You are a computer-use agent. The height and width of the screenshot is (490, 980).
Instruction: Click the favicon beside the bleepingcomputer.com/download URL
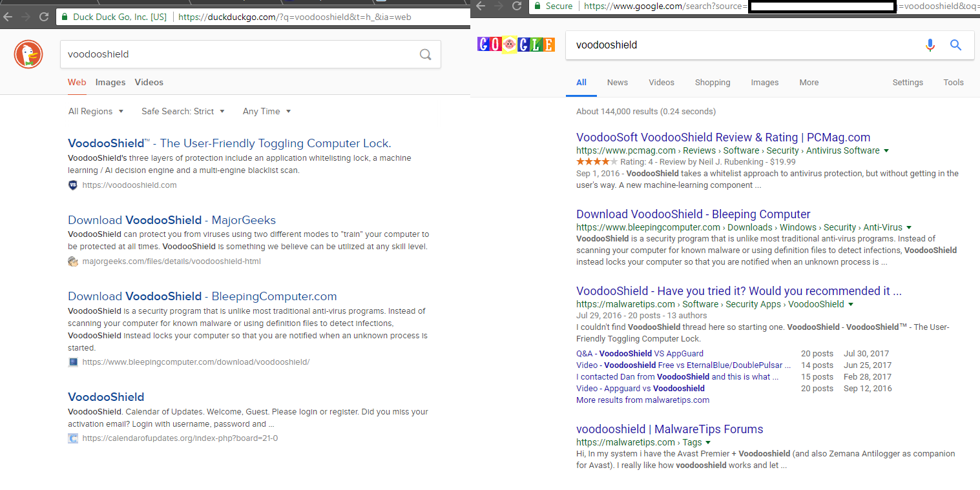(73, 362)
